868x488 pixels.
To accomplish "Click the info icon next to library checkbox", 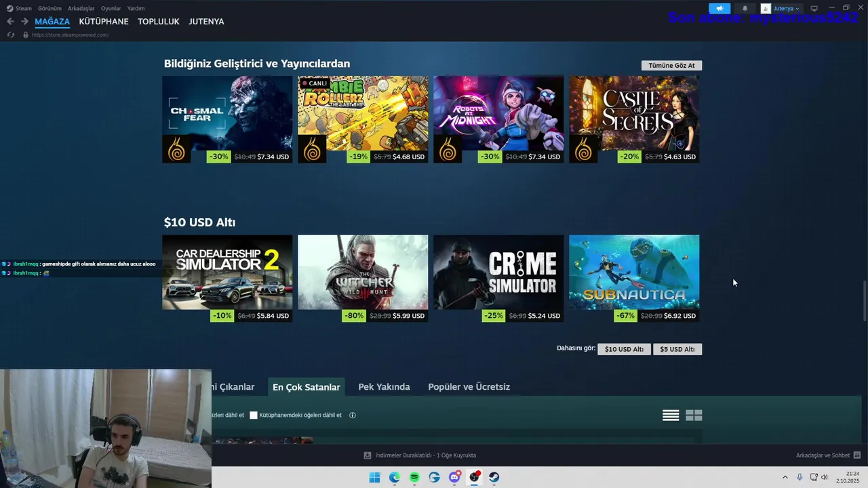I will tap(353, 415).
